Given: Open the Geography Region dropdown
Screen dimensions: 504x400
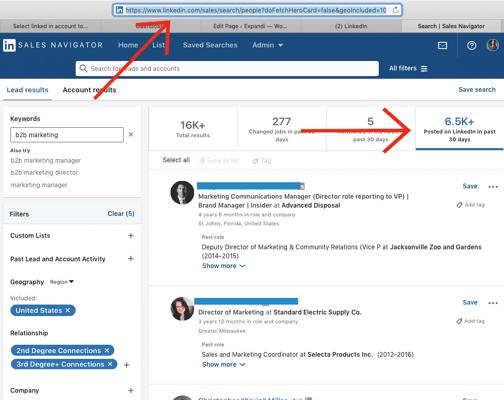Looking at the screenshot, I should tap(62, 282).
